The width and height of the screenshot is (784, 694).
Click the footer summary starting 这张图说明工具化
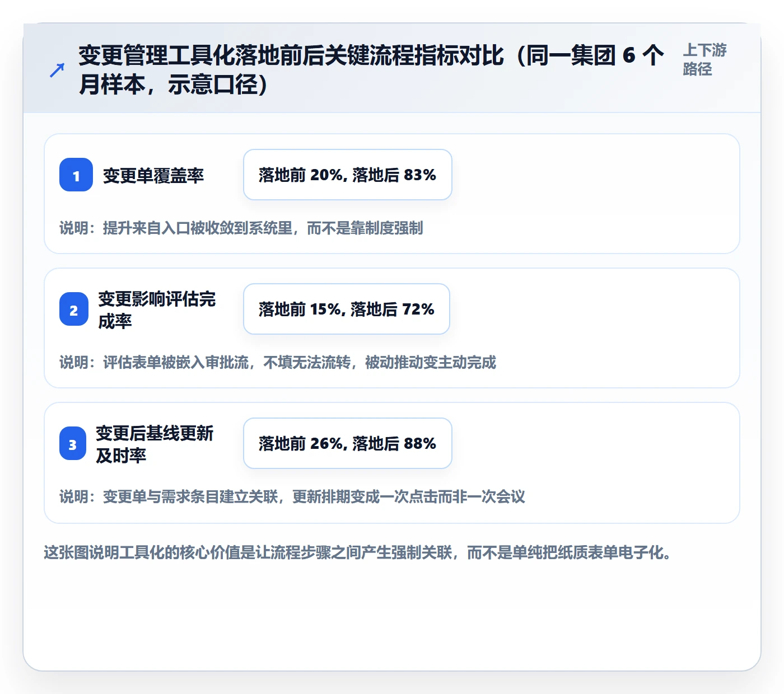358,553
